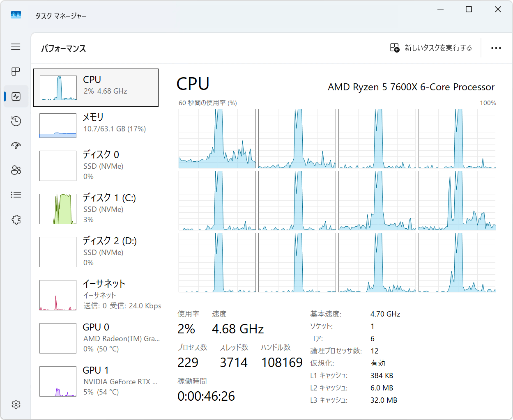Select the メモリ performance entry
This screenshot has width=513, height=420.
click(96, 125)
